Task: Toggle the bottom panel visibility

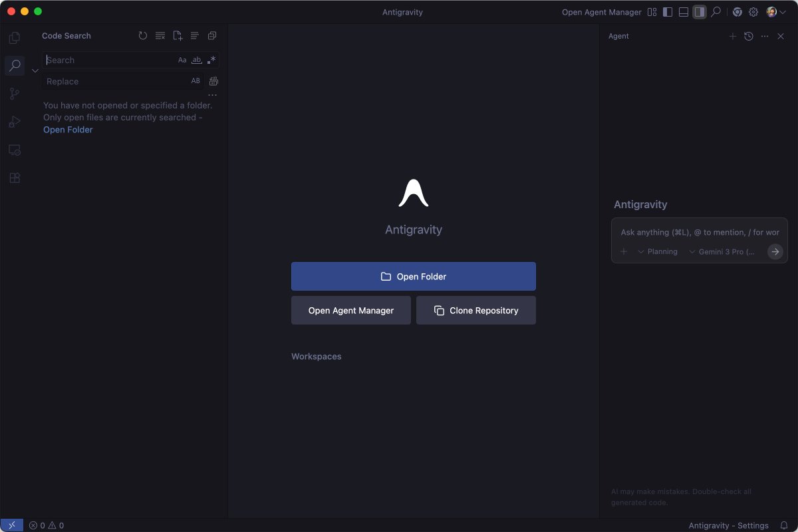Action: tap(684, 12)
